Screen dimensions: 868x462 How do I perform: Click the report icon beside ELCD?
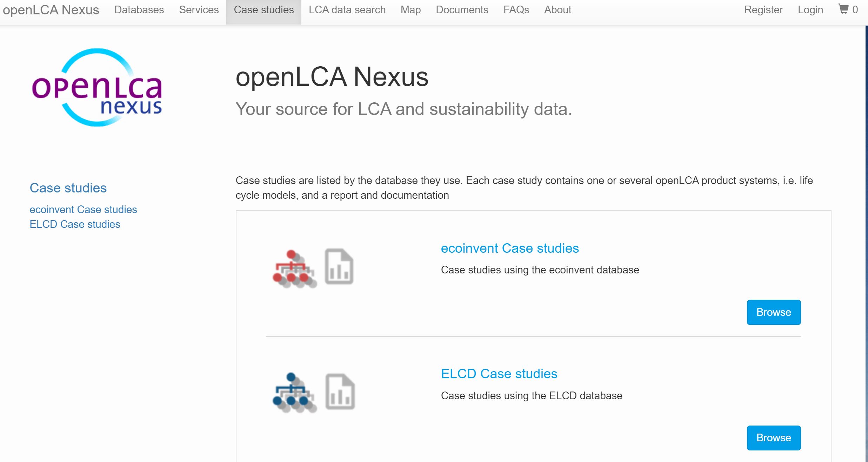[x=340, y=392]
